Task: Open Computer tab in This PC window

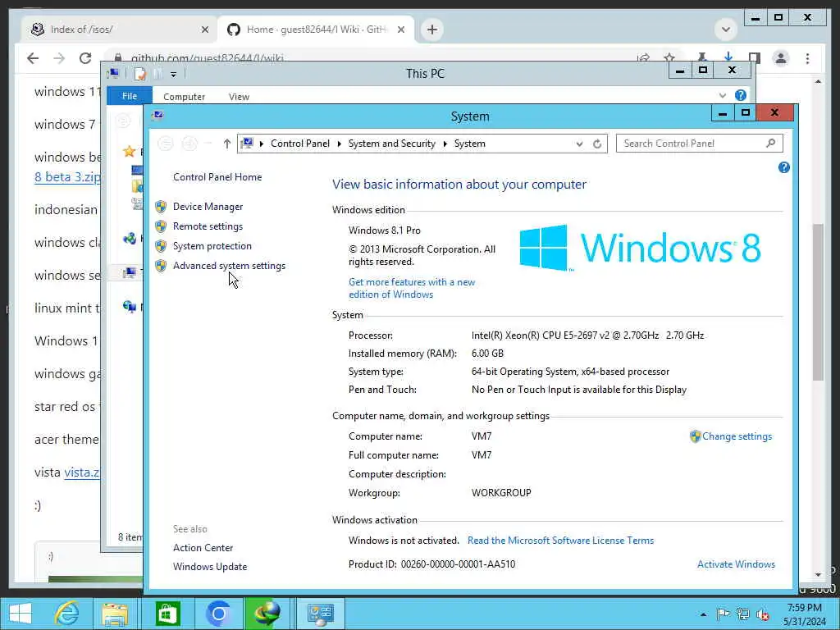Action: click(x=184, y=97)
